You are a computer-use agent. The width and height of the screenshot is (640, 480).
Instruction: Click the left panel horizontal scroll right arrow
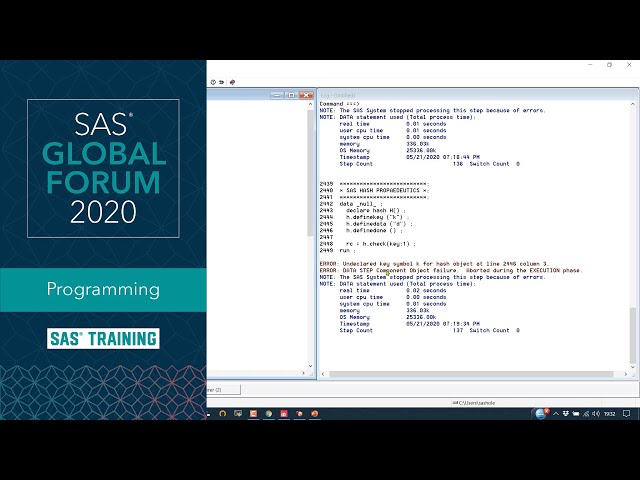tap(303, 373)
